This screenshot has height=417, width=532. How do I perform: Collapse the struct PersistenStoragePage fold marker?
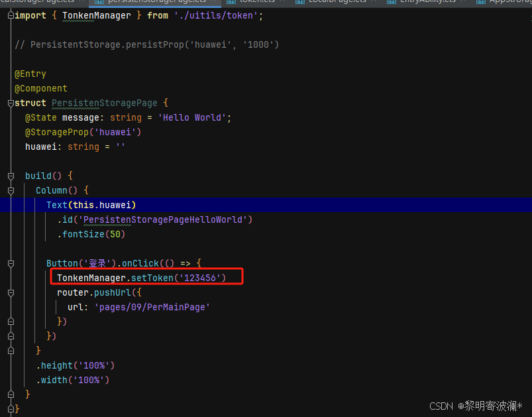(x=11, y=103)
